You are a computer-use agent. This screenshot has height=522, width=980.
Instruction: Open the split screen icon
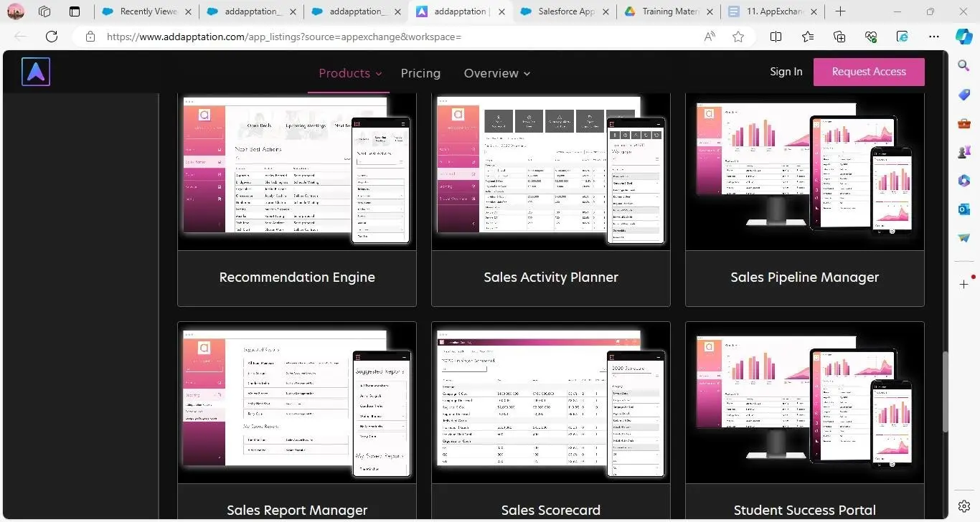point(776,37)
